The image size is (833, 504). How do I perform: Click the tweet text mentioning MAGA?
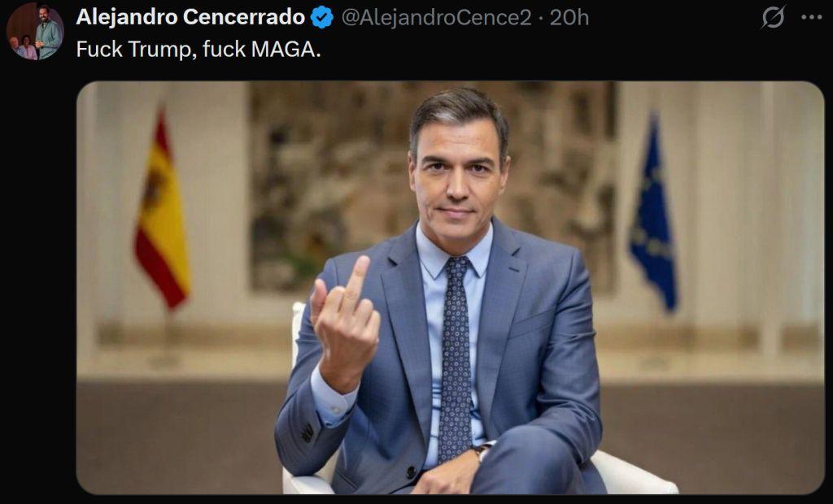[198, 49]
